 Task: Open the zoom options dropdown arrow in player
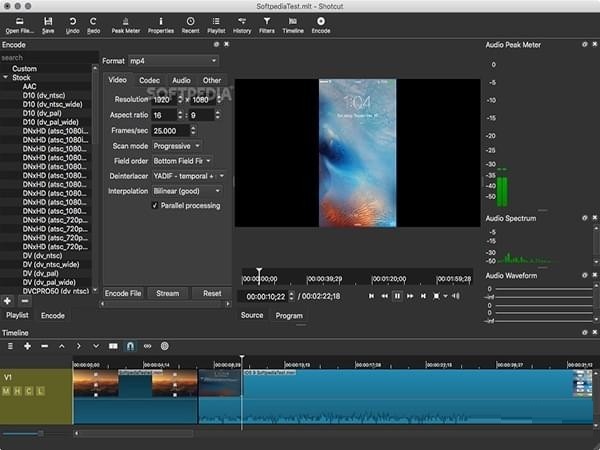pyautogui.click(x=445, y=296)
